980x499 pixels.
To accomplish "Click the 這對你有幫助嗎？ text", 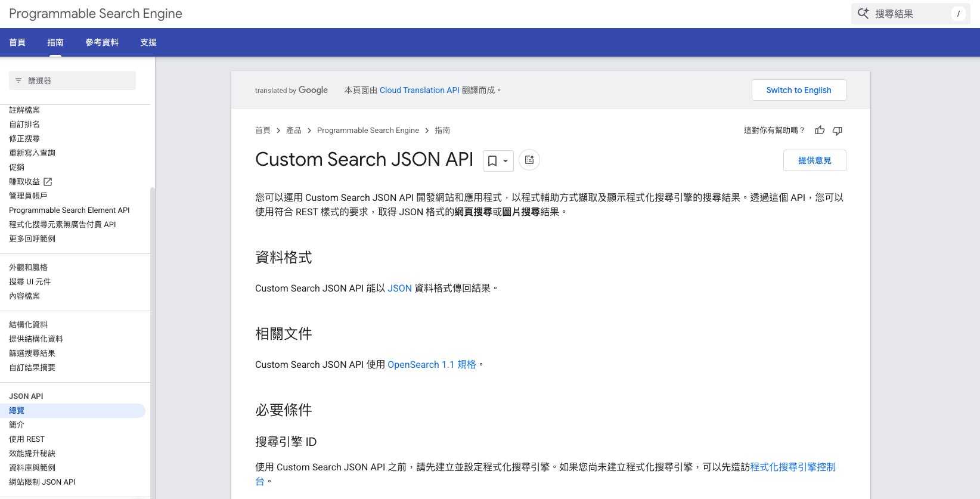I will pyautogui.click(x=774, y=131).
